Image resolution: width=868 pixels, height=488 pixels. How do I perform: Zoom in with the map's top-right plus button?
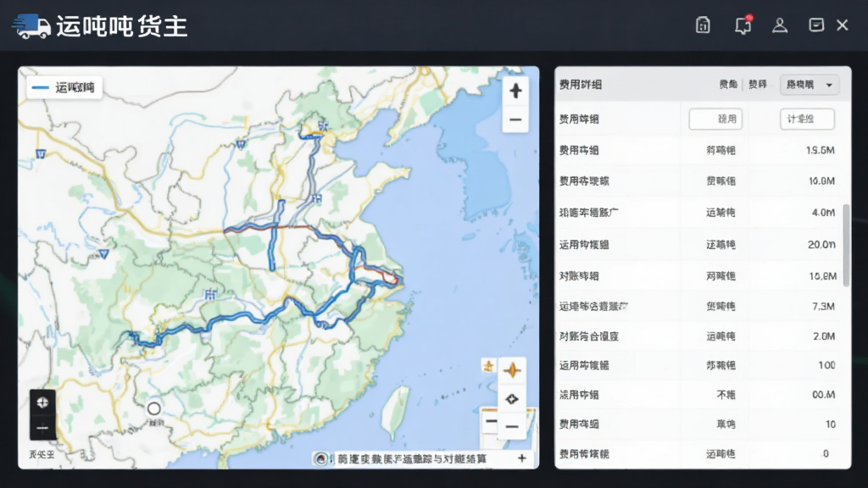(x=515, y=91)
